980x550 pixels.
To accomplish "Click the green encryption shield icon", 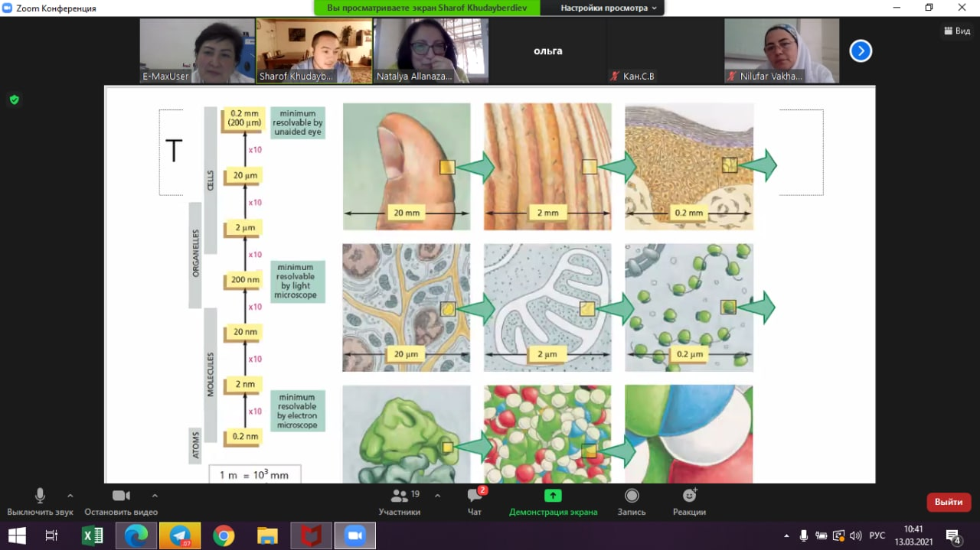I will coord(14,99).
